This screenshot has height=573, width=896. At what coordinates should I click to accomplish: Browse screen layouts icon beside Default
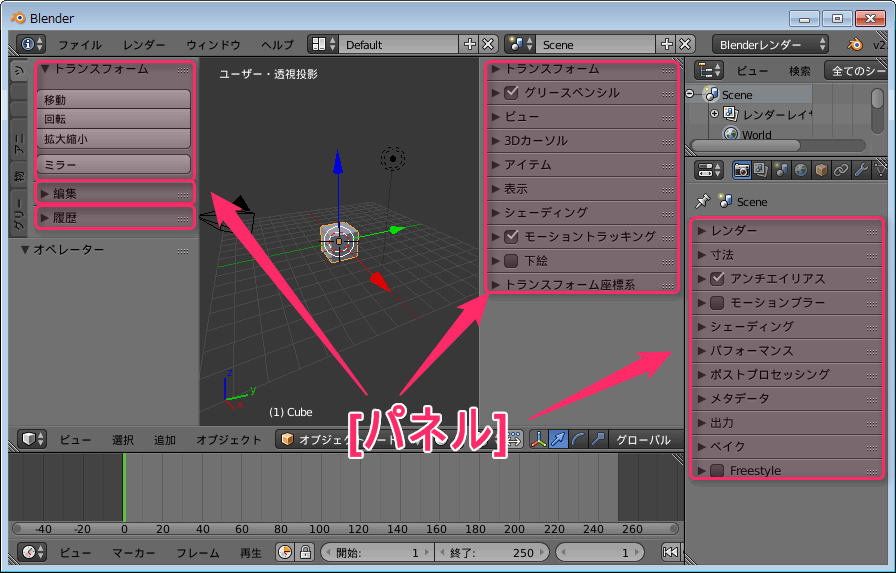[x=323, y=44]
